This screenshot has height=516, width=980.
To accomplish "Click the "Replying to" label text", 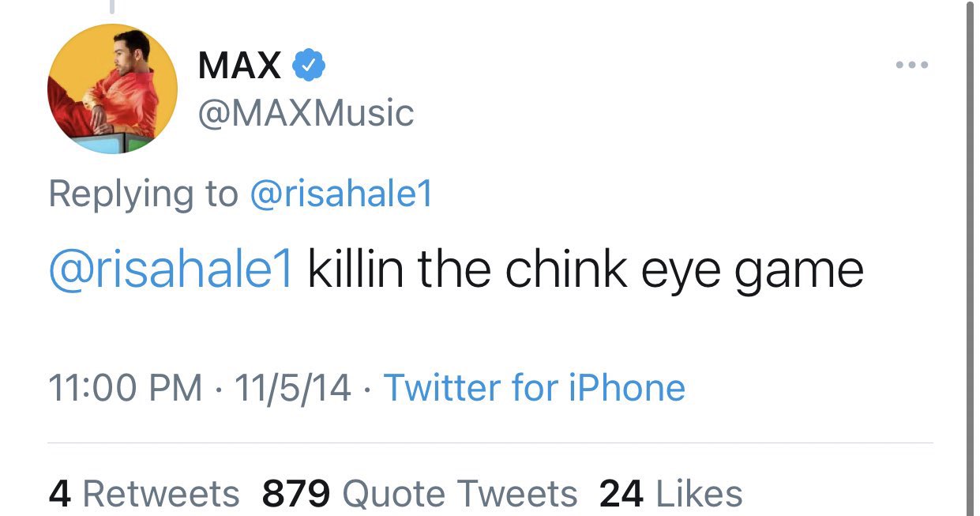I will point(143,194).
